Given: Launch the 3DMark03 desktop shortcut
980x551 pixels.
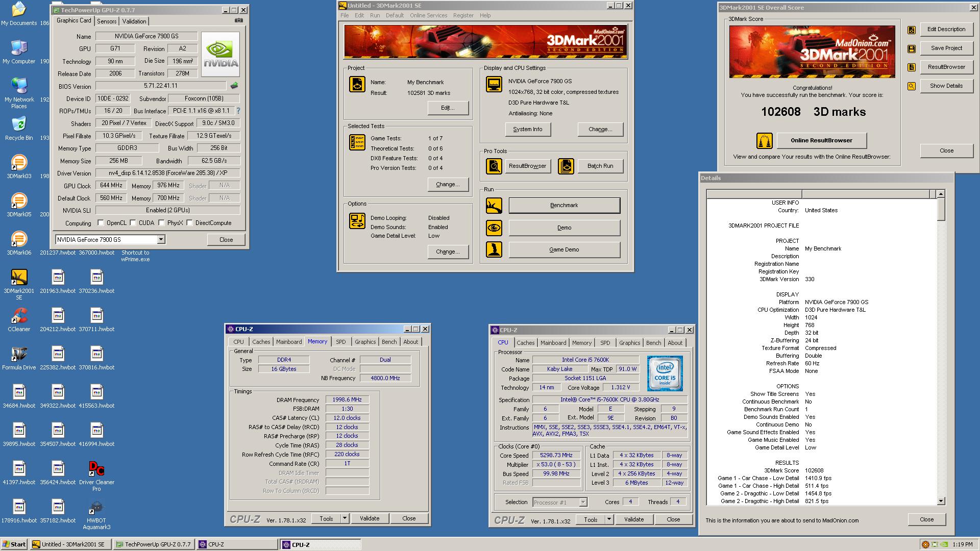Looking at the screenshot, I should point(19,167).
